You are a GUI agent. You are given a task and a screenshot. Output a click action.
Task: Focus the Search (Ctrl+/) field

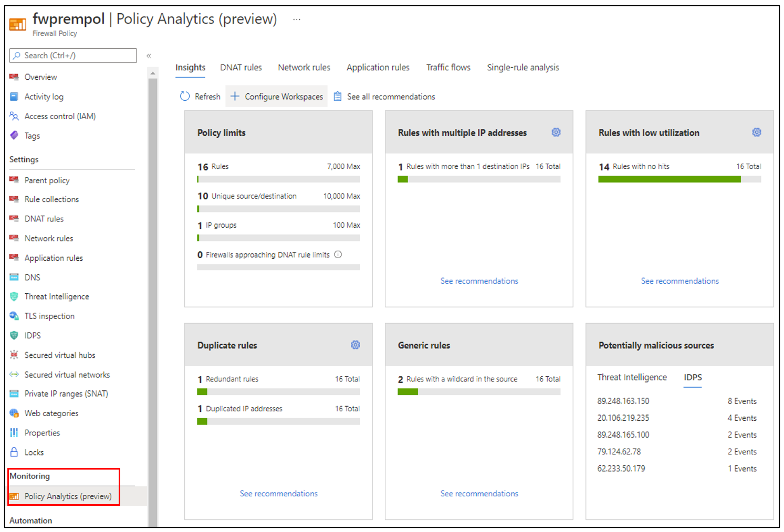74,56
